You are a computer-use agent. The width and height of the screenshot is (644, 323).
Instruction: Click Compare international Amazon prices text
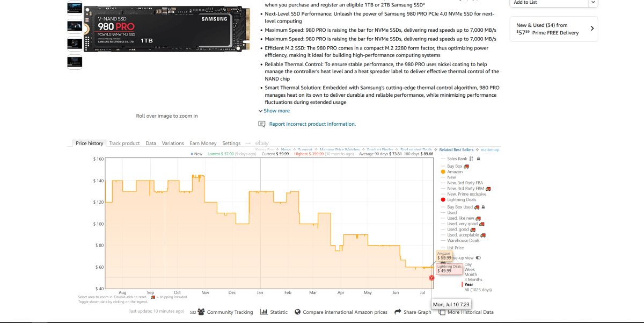(345, 312)
